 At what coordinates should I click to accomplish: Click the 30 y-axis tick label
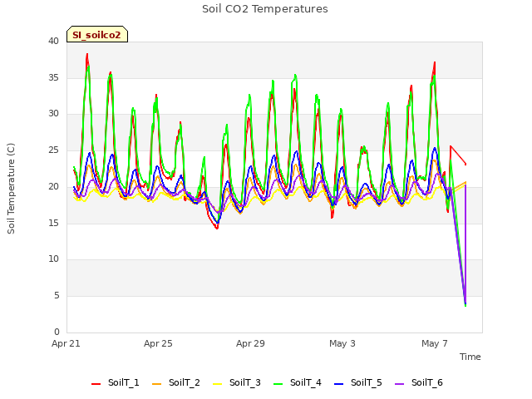[53, 114]
